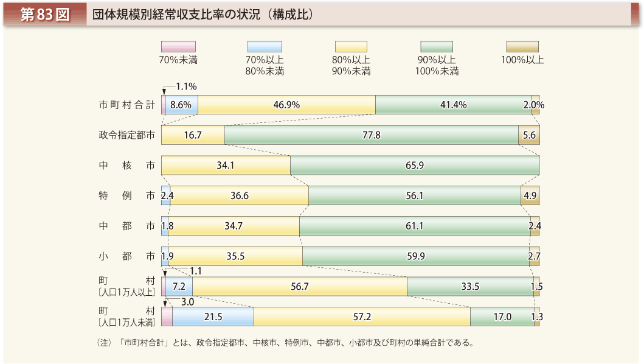Click the 1.3 tan bar segment
The height and width of the screenshot is (364, 644).
tap(537, 317)
